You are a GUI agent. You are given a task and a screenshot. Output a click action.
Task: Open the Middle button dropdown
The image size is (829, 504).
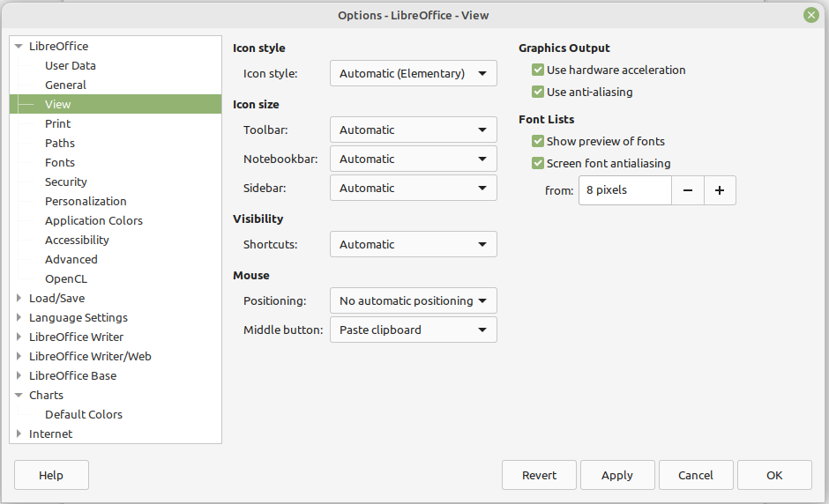pos(413,330)
